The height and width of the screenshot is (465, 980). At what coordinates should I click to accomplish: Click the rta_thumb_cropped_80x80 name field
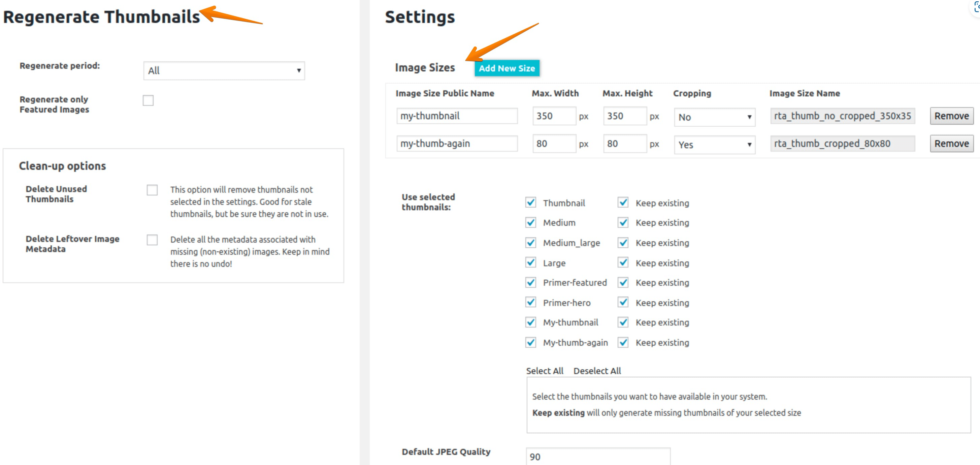pyautogui.click(x=843, y=144)
